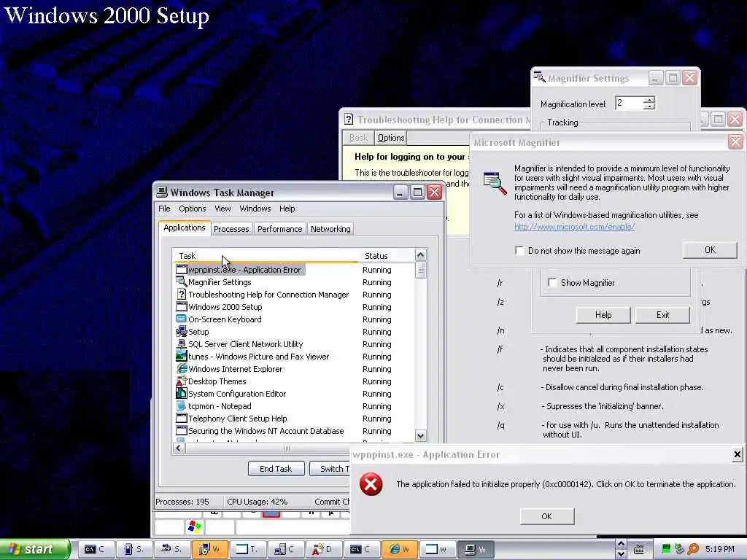Click the Telephony Client Setup Help icon

[x=182, y=418]
